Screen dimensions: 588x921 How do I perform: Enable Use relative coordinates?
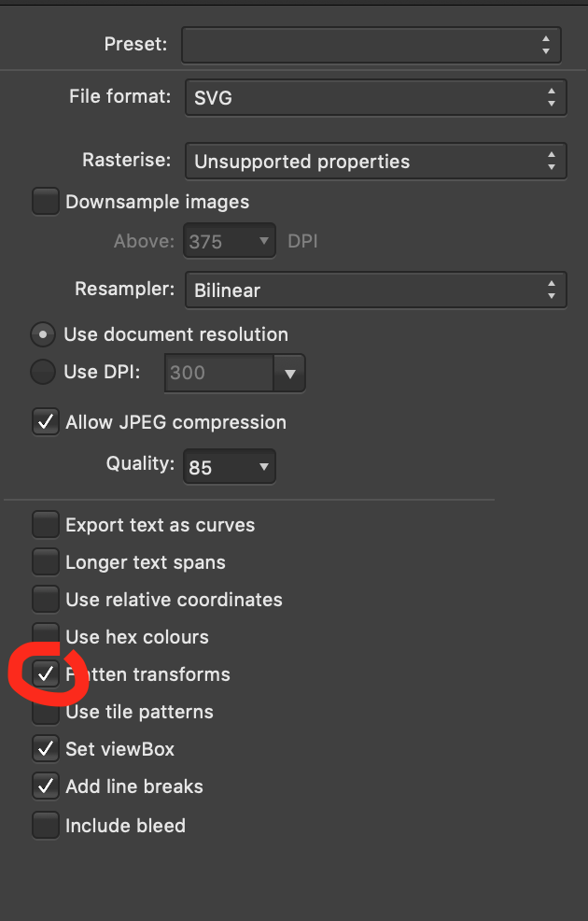(45, 599)
